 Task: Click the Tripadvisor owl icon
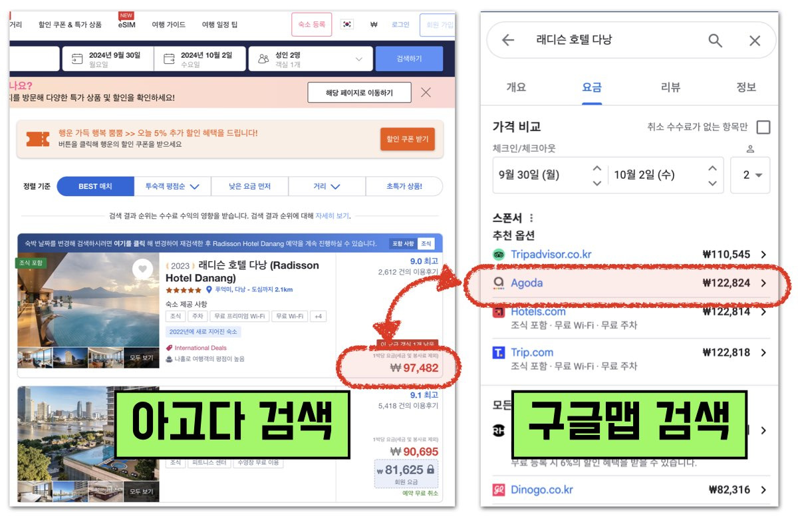pyautogui.click(x=499, y=255)
